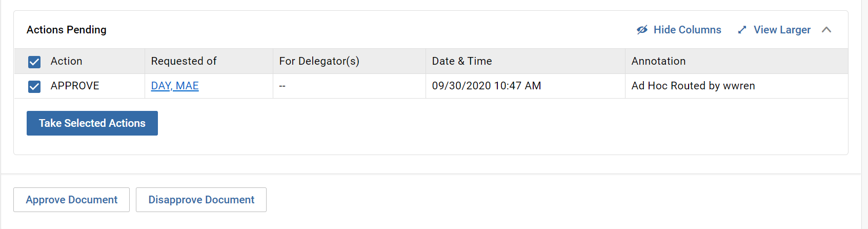This screenshot has height=229, width=868.
Task: Click the 09/30/2020 10:47 AM date cell
Action: (487, 86)
